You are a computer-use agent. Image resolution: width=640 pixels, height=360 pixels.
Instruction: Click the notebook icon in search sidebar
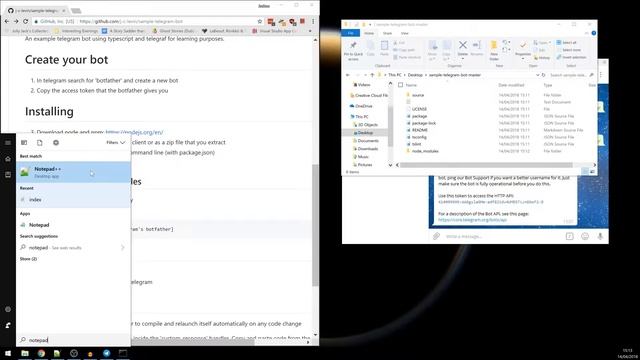click(x=8, y=175)
